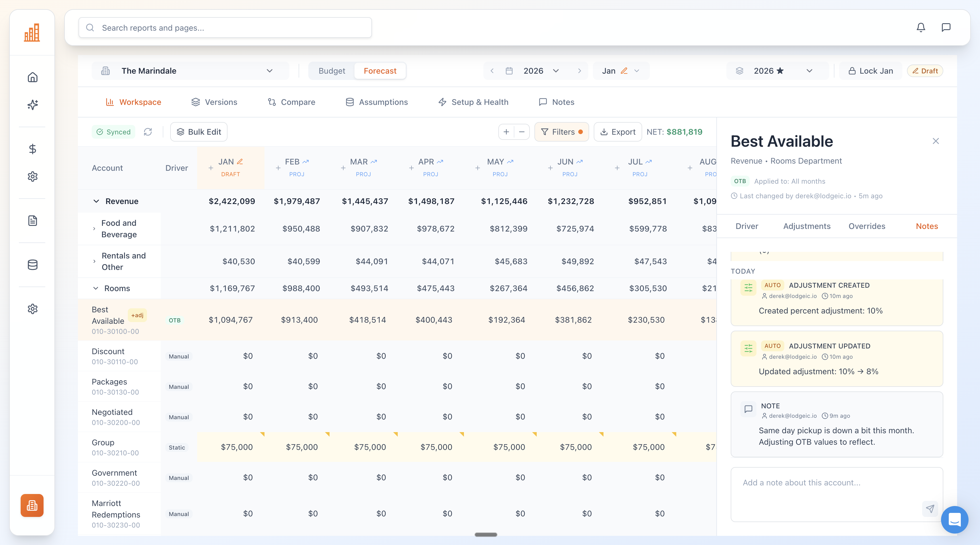Click the plus icon before FEB column
This screenshot has width=980, height=545.
click(278, 168)
